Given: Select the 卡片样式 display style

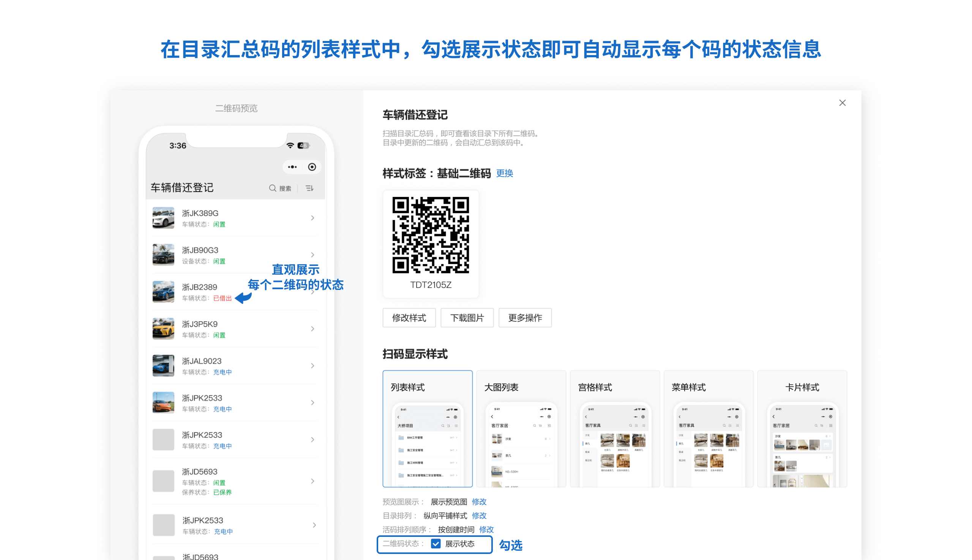Looking at the screenshot, I should [x=802, y=428].
